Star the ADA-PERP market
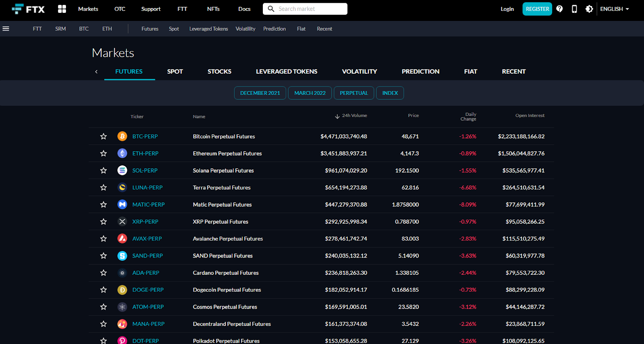 [x=103, y=273]
